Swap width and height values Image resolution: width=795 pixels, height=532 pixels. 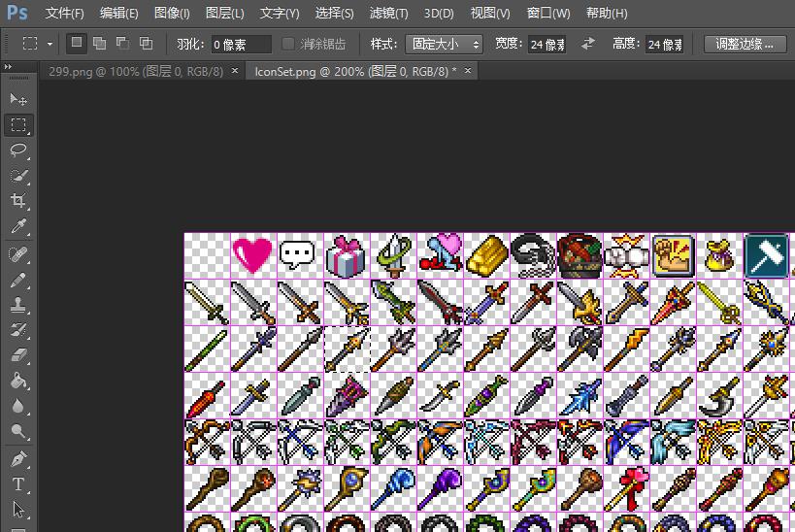pos(587,44)
